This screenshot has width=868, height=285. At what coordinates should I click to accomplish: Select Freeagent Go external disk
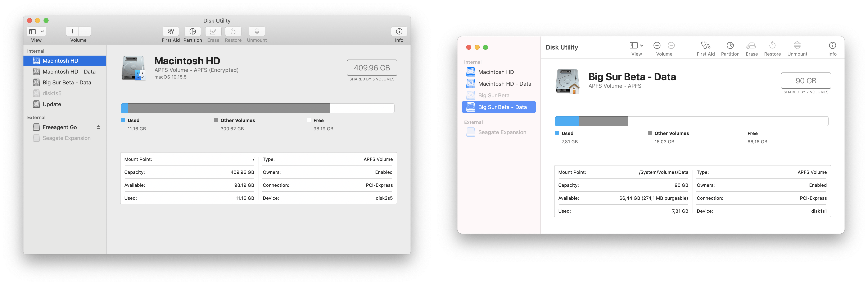coord(65,127)
